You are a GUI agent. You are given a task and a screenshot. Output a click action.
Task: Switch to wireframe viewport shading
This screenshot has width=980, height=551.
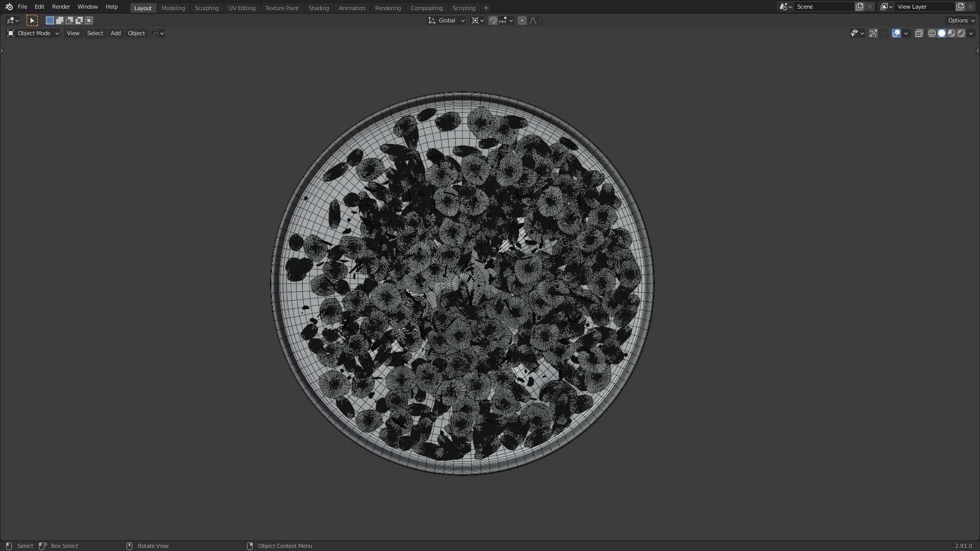tap(932, 33)
